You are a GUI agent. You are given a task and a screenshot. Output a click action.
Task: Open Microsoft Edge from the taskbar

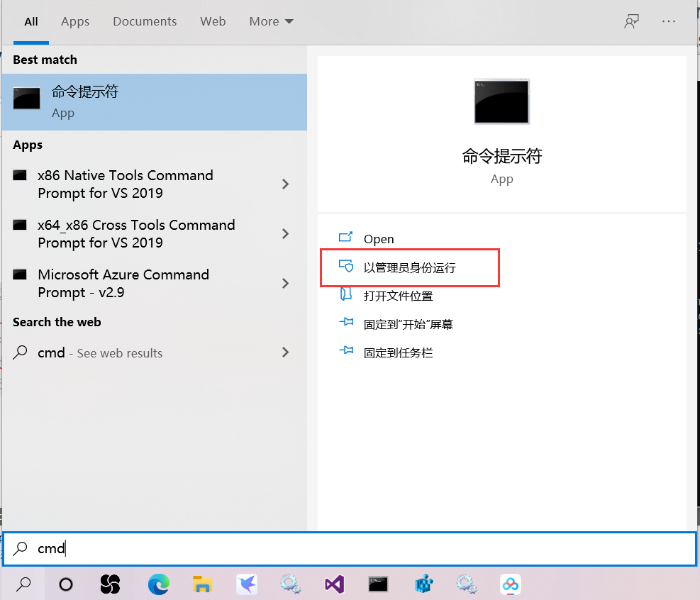click(x=158, y=584)
